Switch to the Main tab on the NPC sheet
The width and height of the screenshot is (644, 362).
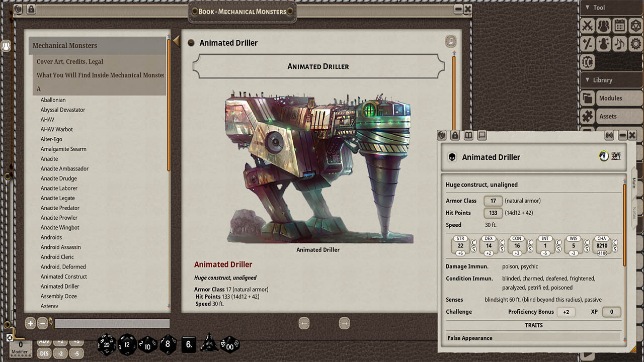633,184
